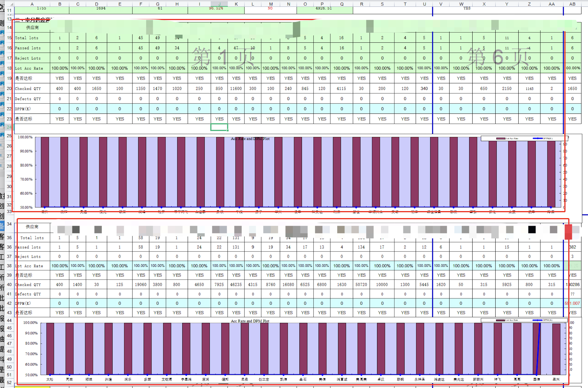This screenshot has height=388, width=588.
Task: Select column A header
Action: click(x=32, y=4)
